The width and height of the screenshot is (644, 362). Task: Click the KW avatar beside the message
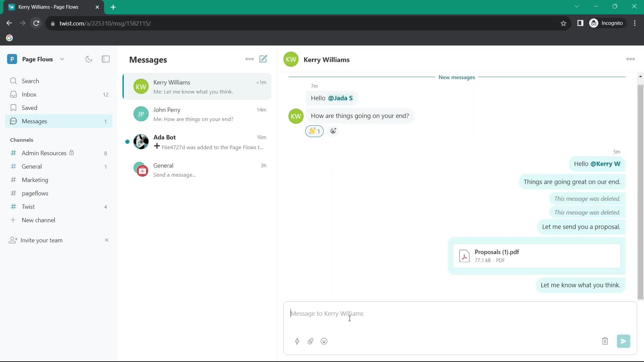click(x=296, y=116)
